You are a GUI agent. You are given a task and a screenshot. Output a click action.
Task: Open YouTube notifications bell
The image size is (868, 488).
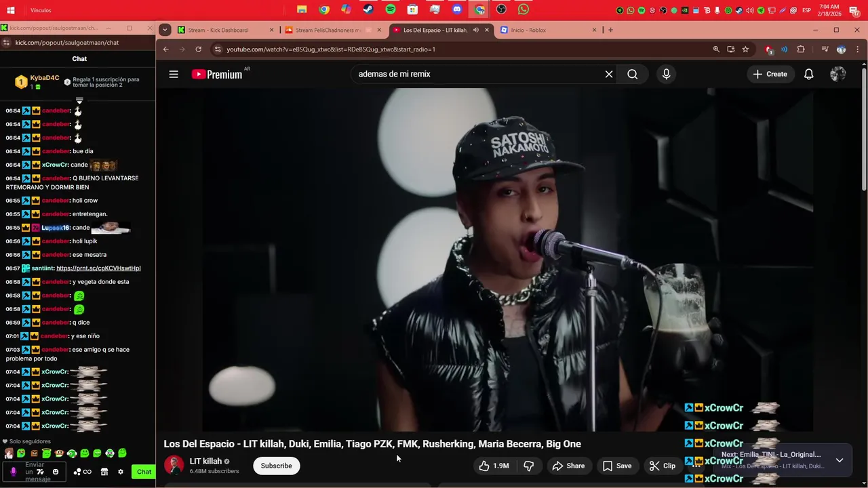click(808, 74)
